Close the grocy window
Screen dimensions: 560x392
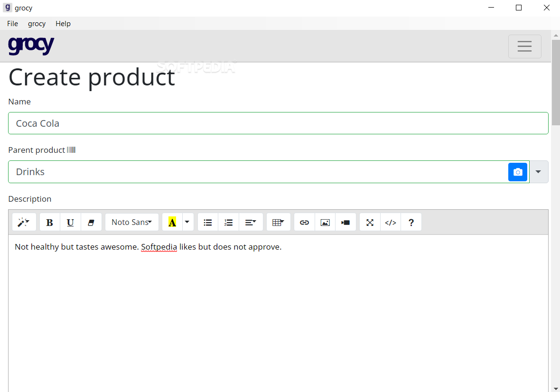coord(546,8)
